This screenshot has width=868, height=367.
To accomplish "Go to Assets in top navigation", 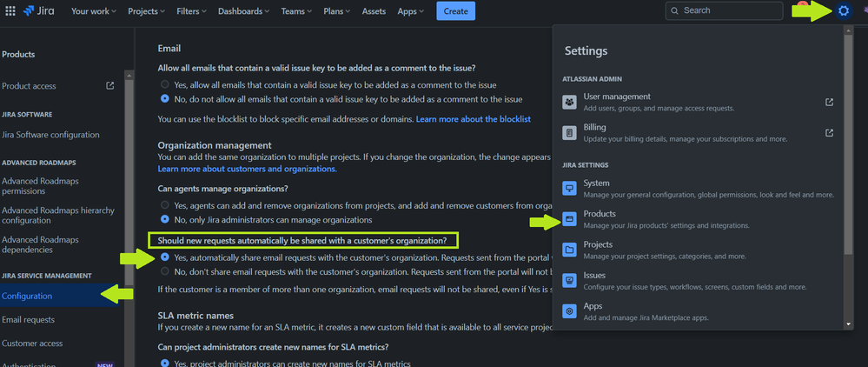I will click(x=374, y=11).
